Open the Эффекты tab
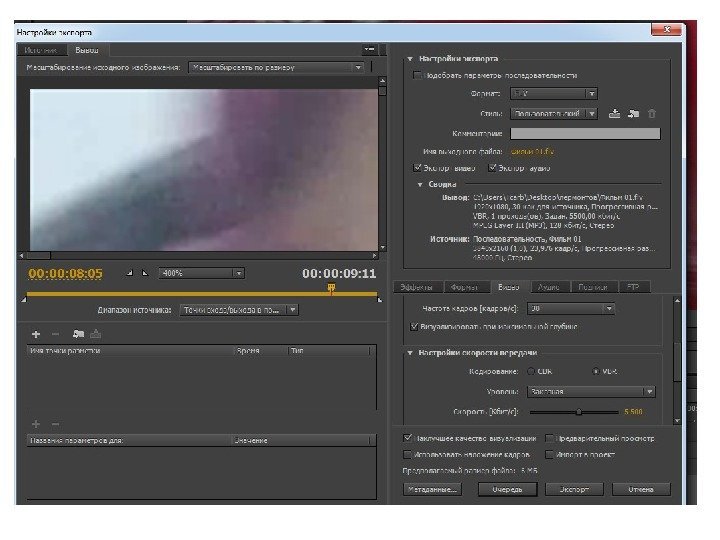This screenshot has width=720, height=540. (x=416, y=287)
